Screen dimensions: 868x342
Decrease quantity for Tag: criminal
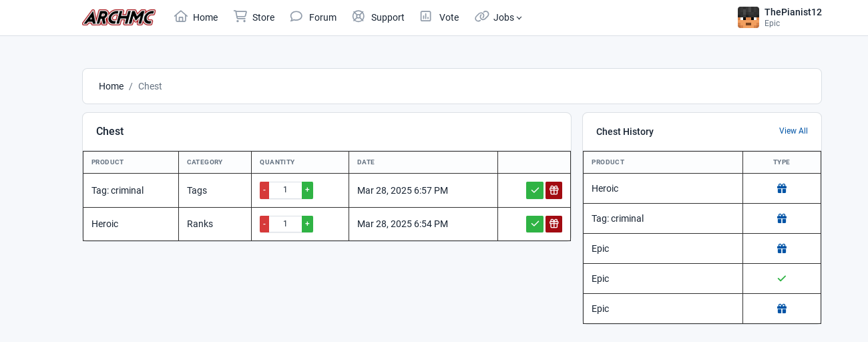click(264, 190)
